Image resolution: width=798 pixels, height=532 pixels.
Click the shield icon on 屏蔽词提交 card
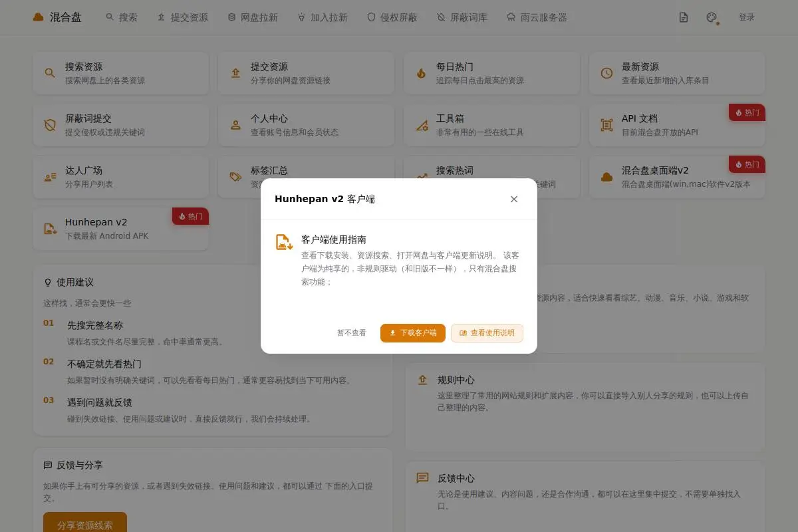(x=50, y=125)
